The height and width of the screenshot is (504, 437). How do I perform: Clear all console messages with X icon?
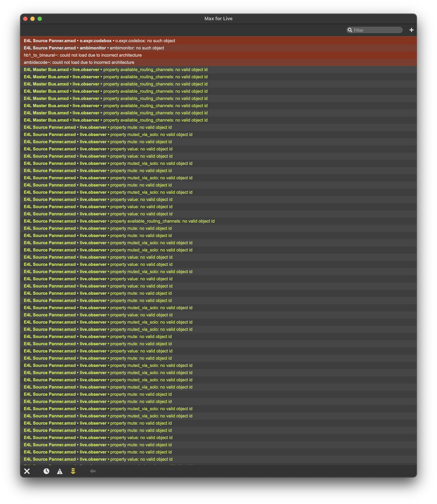point(27,471)
